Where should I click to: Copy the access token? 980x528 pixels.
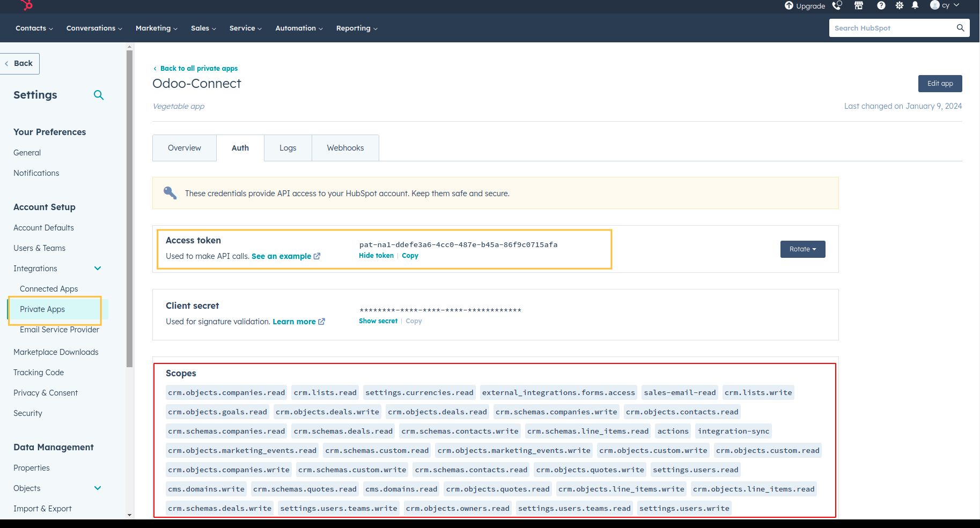(x=410, y=256)
